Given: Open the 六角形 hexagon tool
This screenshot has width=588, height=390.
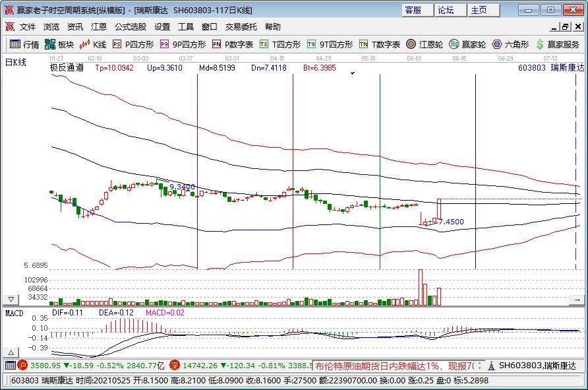Looking at the screenshot, I should pos(510,44).
